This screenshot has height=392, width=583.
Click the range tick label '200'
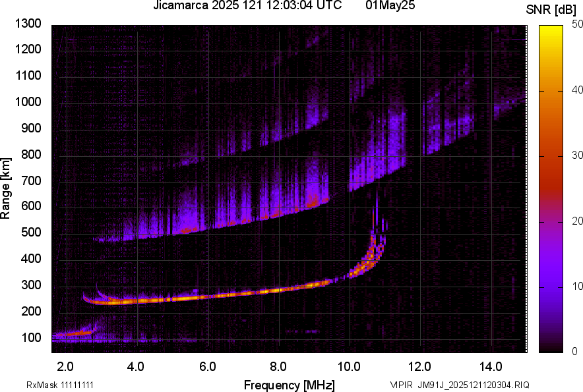click(31, 311)
